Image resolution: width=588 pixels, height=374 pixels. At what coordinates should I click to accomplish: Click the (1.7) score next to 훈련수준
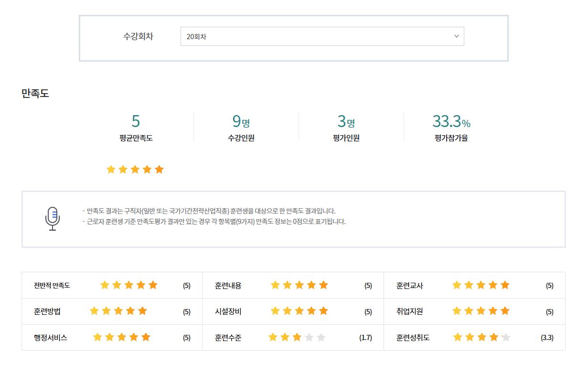[x=365, y=338]
